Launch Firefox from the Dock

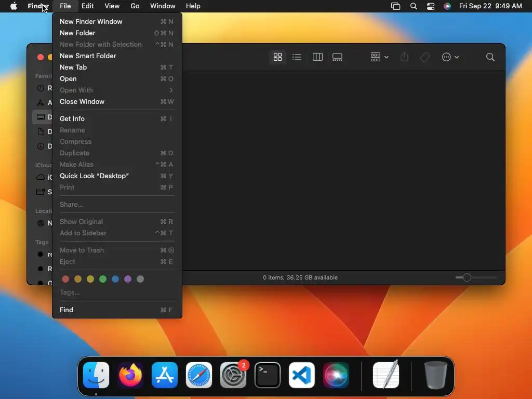point(130,375)
